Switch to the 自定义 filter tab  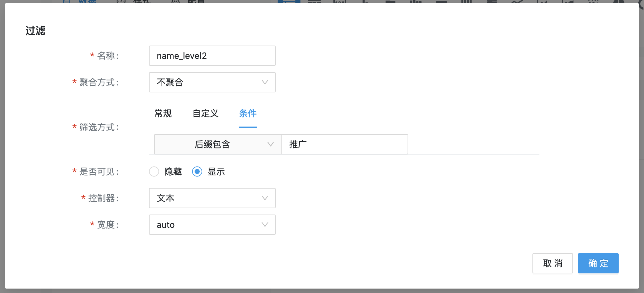click(205, 113)
